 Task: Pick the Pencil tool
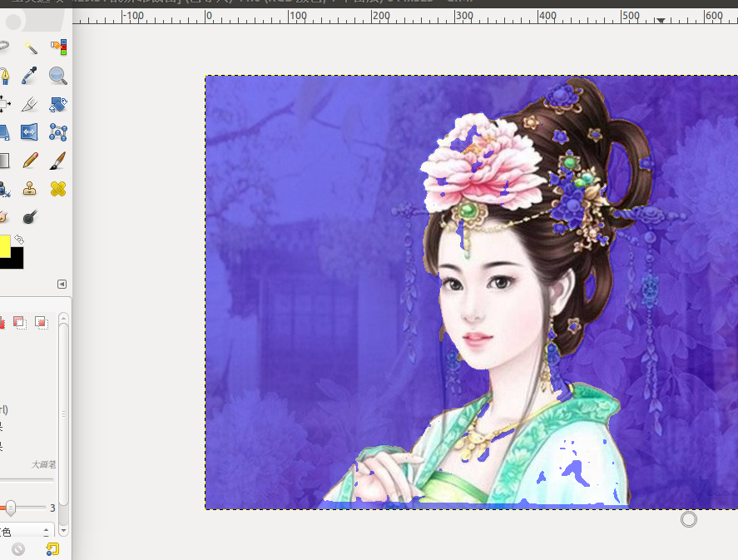tap(31, 160)
